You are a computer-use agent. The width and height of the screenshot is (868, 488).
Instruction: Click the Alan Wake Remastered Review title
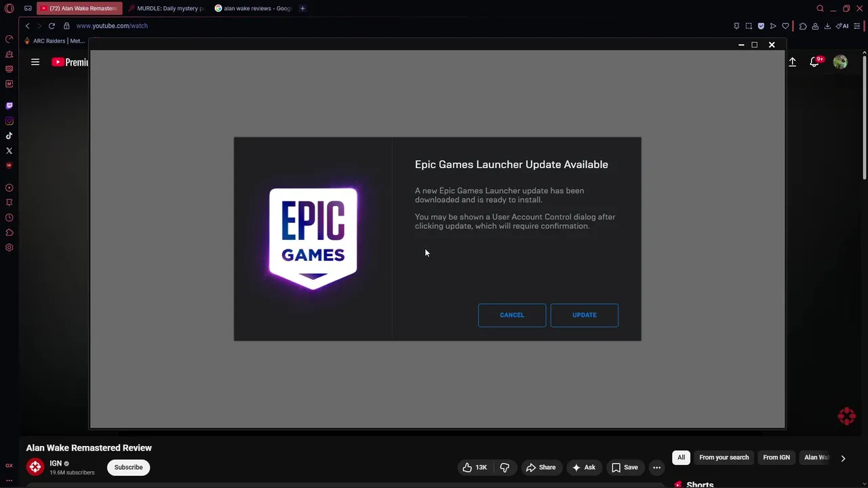point(89,448)
